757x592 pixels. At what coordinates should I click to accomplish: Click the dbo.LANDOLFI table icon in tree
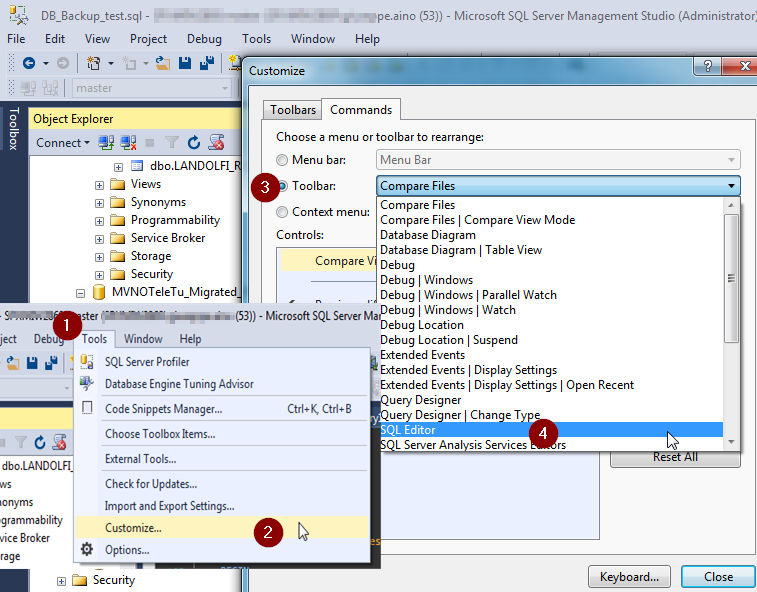click(x=137, y=166)
